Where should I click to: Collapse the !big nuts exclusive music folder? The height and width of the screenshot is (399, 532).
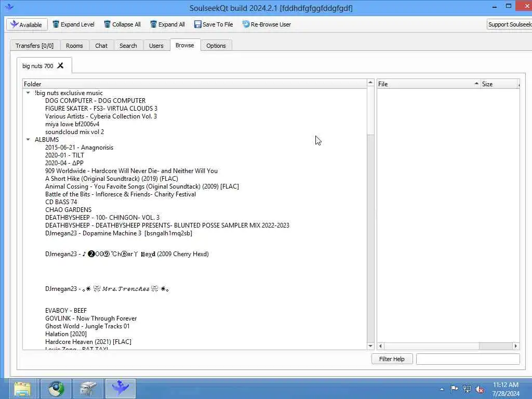(x=28, y=92)
